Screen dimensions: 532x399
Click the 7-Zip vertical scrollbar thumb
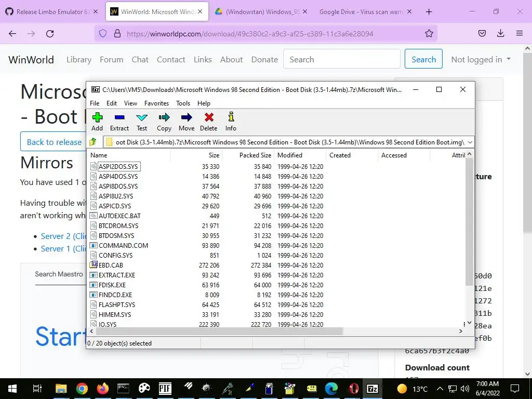click(469, 222)
